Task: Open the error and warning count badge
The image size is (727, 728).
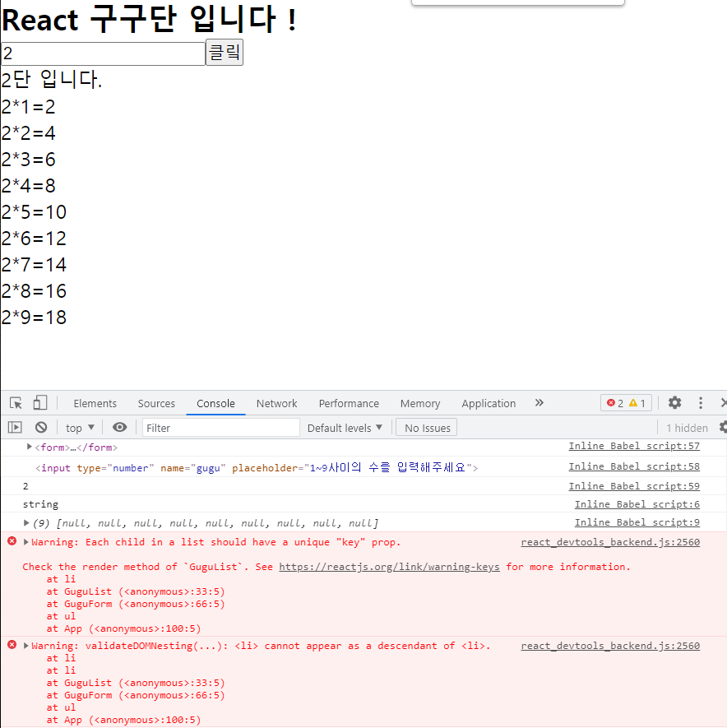Action: pos(627,402)
